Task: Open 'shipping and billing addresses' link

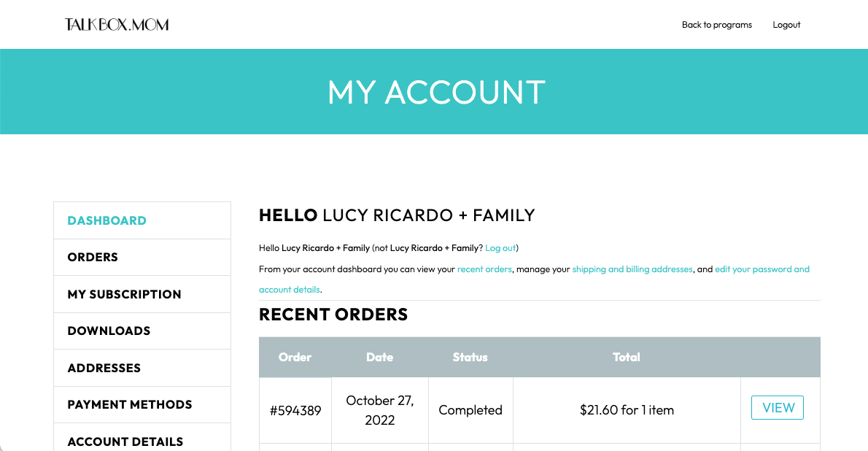Action: click(x=632, y=269)
